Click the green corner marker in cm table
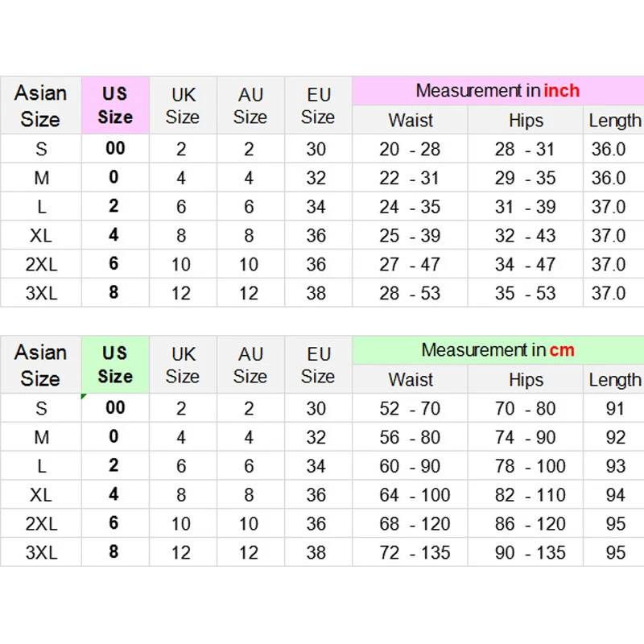 click(84, 397)
